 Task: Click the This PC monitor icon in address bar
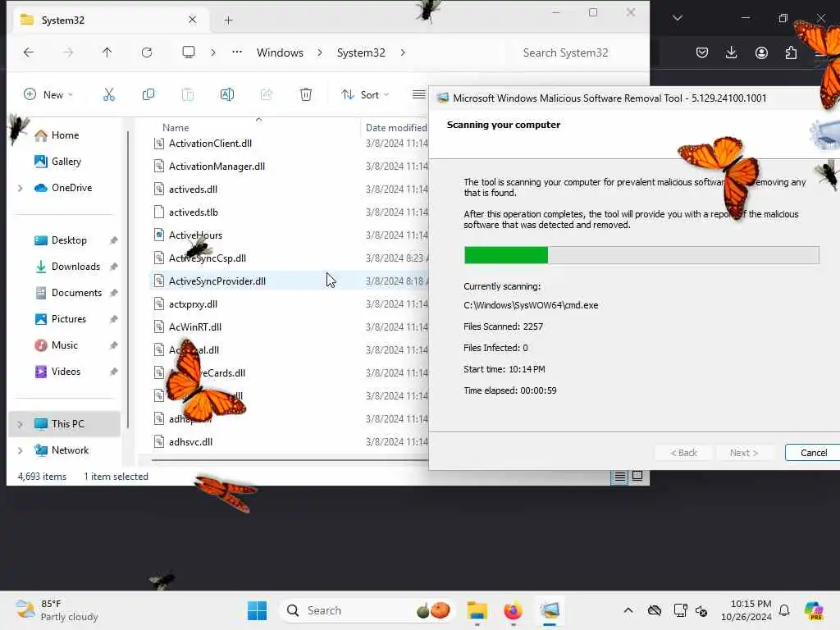pyautogui.click(x=189, y=52)
